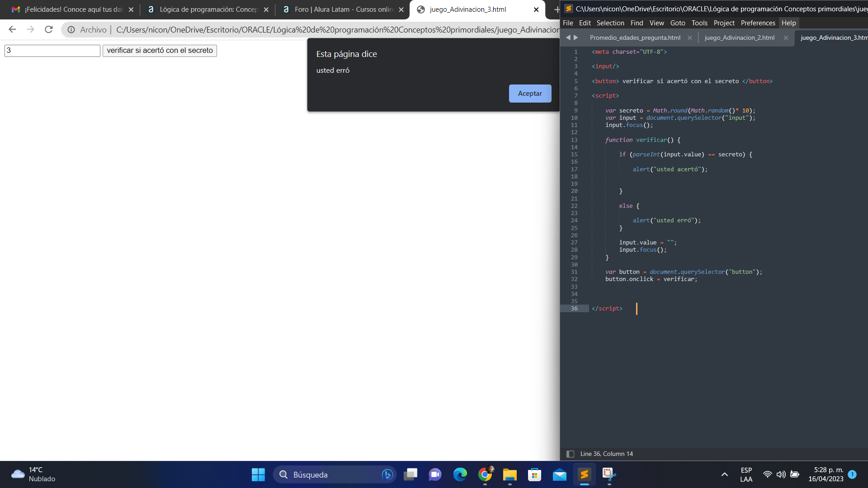Close the 'Lógica de programación' browser tab

tap(266, 9)
